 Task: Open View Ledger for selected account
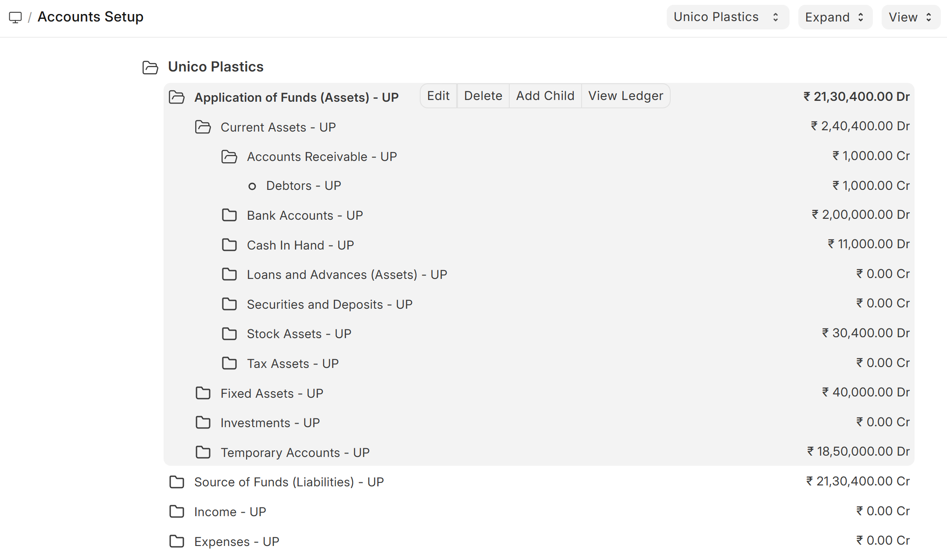pos(625,96)
